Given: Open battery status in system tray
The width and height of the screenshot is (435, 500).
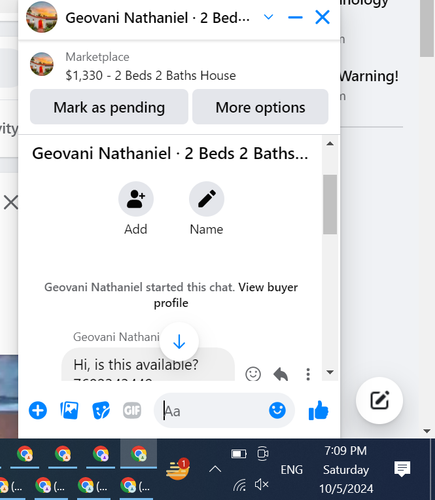Looking at the screenshot, I should point(239,454).
